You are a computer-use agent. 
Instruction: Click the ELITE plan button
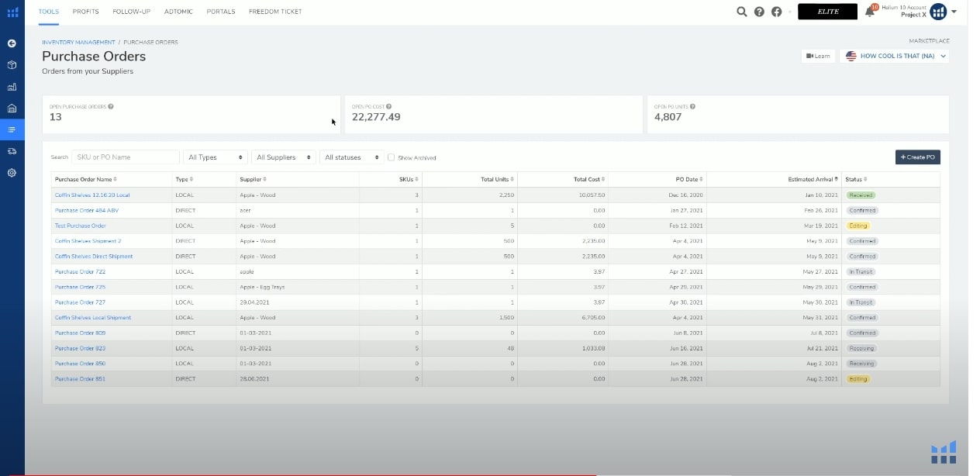(829, 12)
